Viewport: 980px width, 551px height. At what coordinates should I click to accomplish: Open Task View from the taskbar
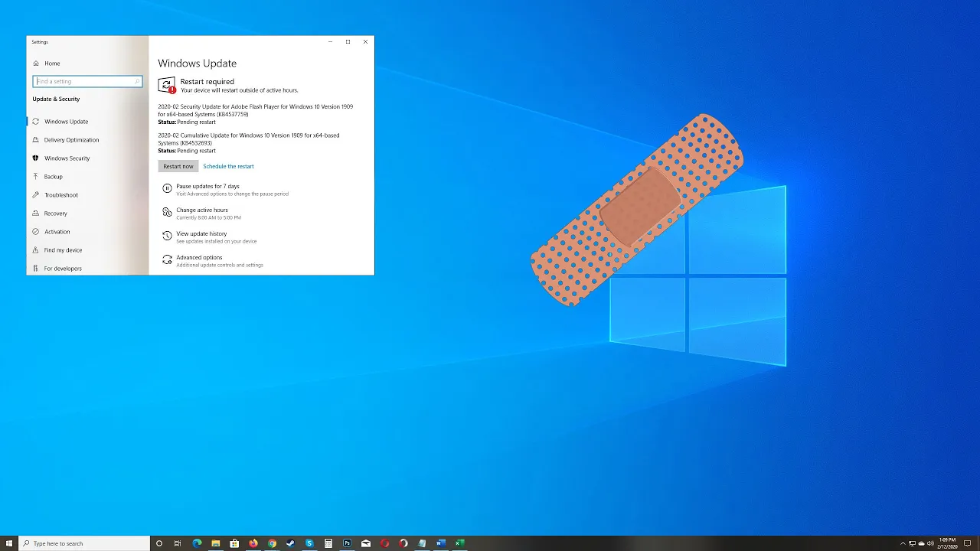pyautogui.click(x=178, y=543)
